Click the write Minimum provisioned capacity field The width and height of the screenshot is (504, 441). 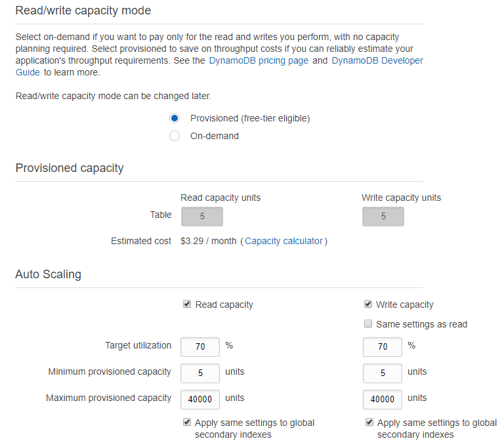click(383, 373)
